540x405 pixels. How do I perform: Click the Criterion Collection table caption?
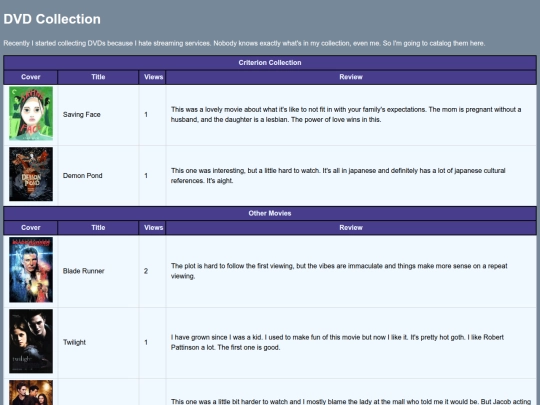coord(270,63)
